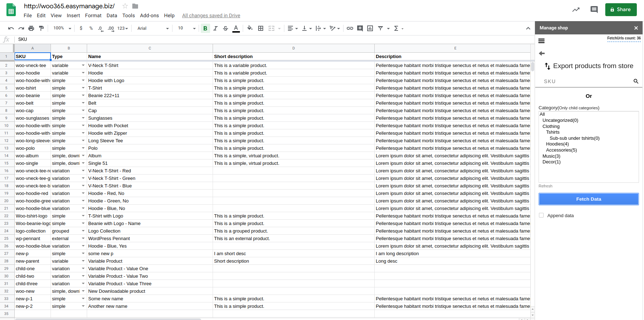Open comment history
Image resolution: width=644 pixels, height=320 pixels.
coord(594,10)
